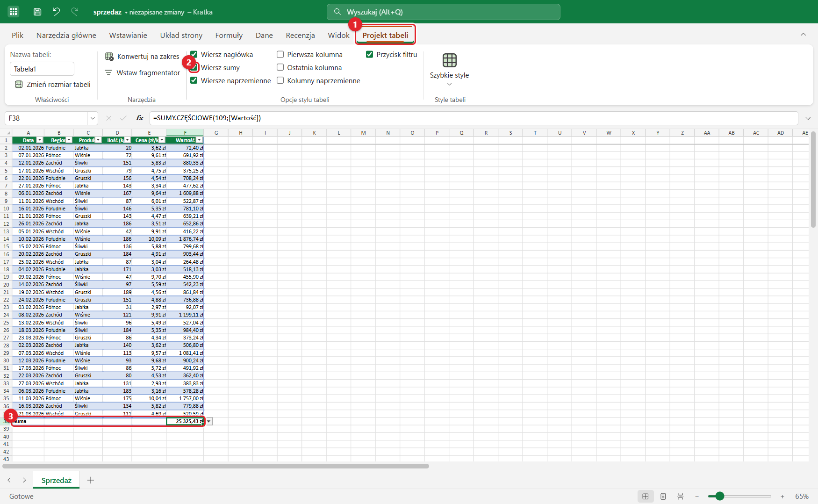Check the Kolumny naprzemienne option
818x504 pixels.
pos(280,80)
